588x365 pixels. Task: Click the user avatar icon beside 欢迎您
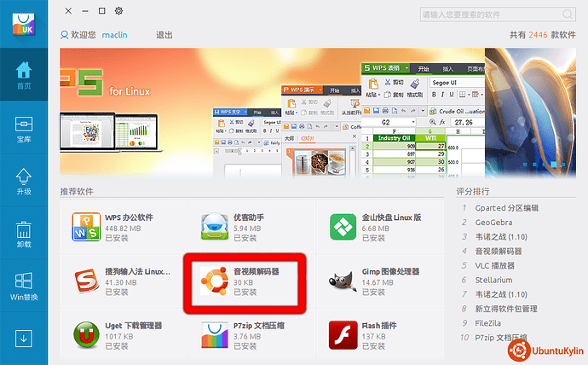point(64,35)
